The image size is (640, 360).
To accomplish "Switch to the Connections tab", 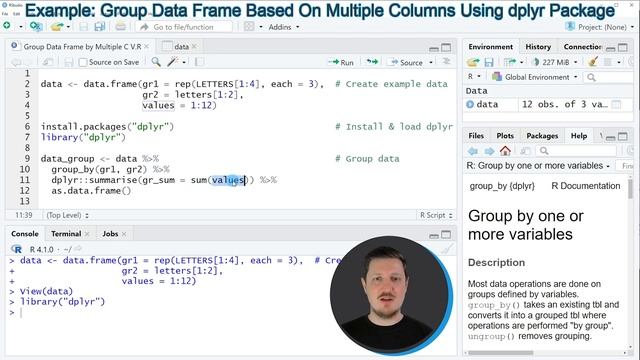I will (582, 47).
